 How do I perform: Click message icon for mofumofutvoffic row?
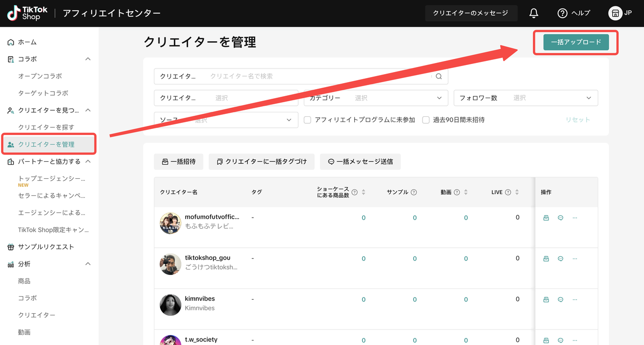point(560,218)
